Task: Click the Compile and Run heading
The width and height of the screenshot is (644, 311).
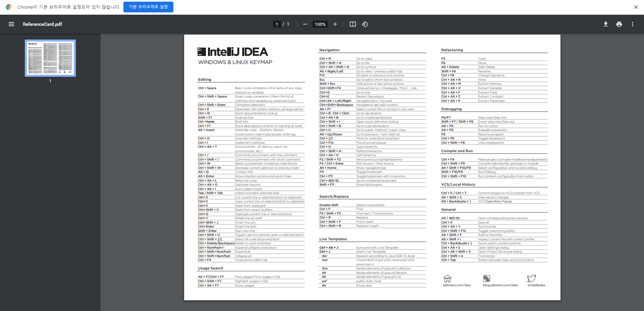Action: click(457, 151)
